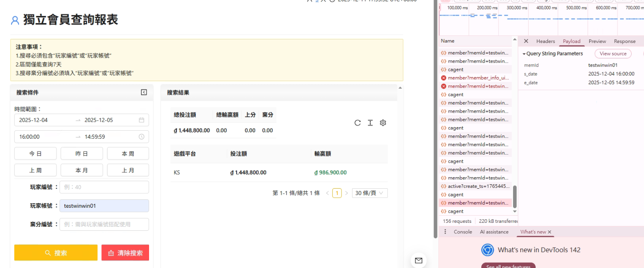The image size is (644, 268).
Task: Click the floating mail envelope icon
Action: coord(418,260)
